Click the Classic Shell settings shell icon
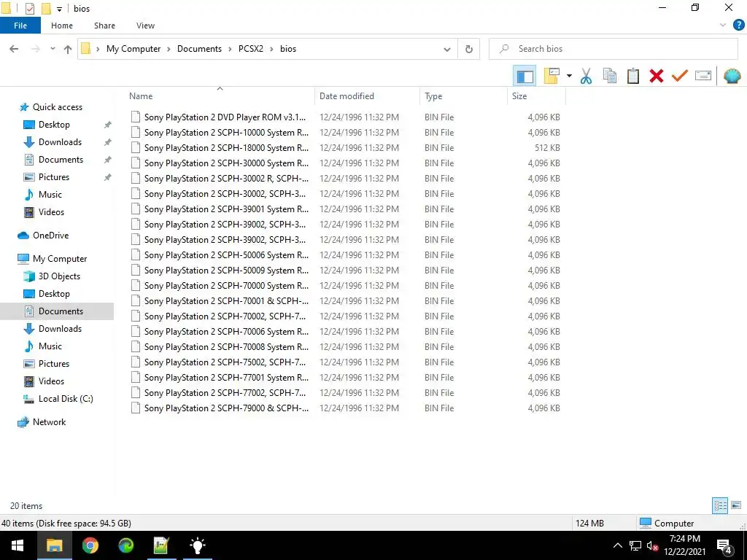 (x=732, y=76)
